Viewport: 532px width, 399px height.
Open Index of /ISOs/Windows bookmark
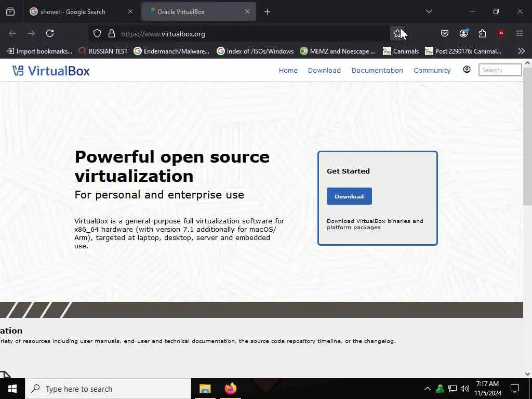click(x=255, y=51)
